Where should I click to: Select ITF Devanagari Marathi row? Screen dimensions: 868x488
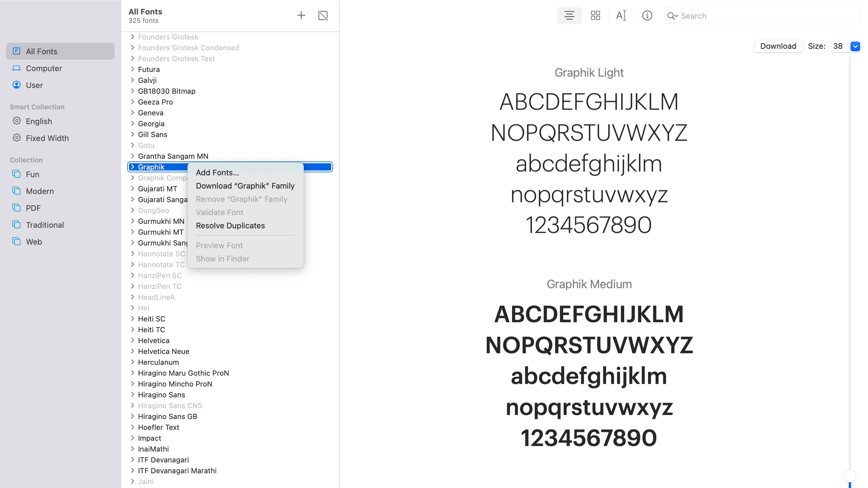coord(230,471)
